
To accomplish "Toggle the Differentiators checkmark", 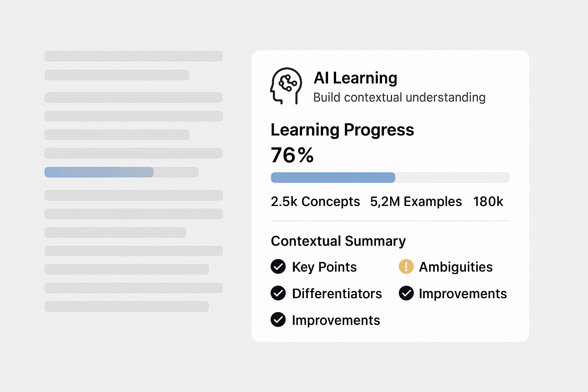I will coord(278,293).
